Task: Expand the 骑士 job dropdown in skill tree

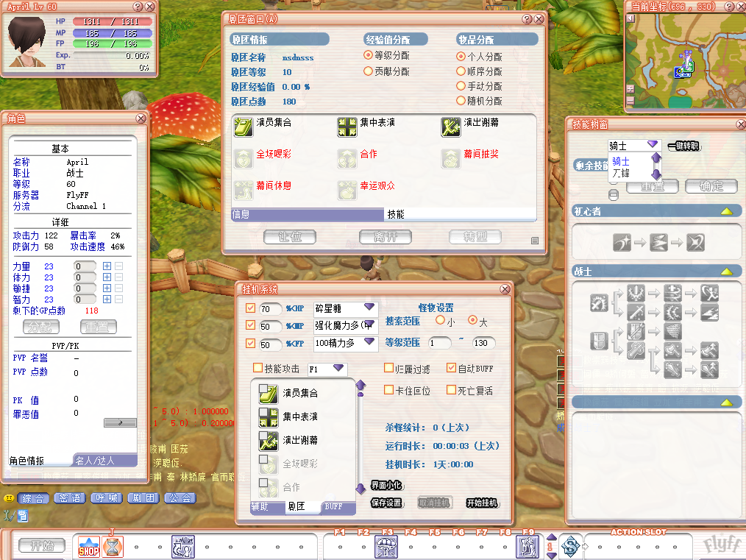Action: coord(652,145)
